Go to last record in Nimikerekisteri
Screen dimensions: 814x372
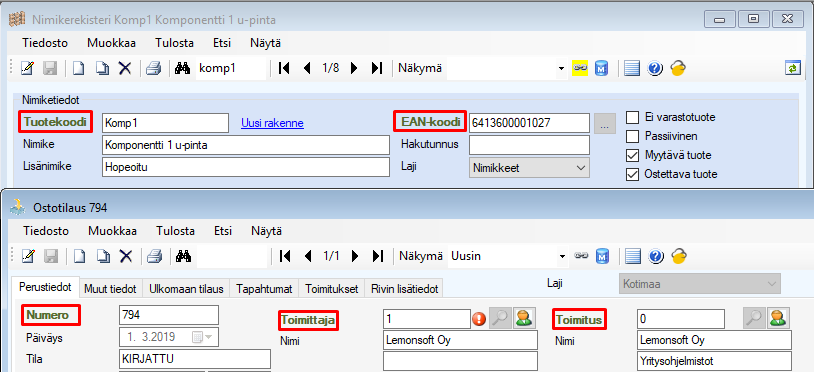click(x=377, y=68)
